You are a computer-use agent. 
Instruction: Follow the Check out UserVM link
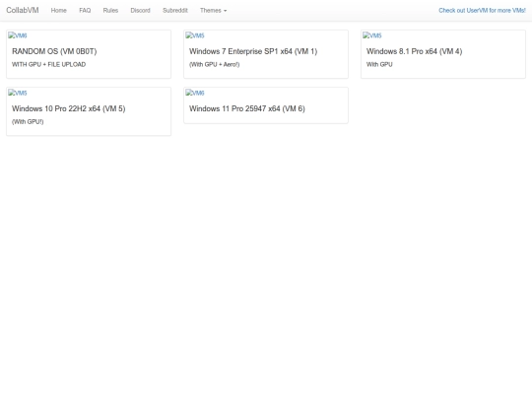pyautogui.click(x=482, y=11)
